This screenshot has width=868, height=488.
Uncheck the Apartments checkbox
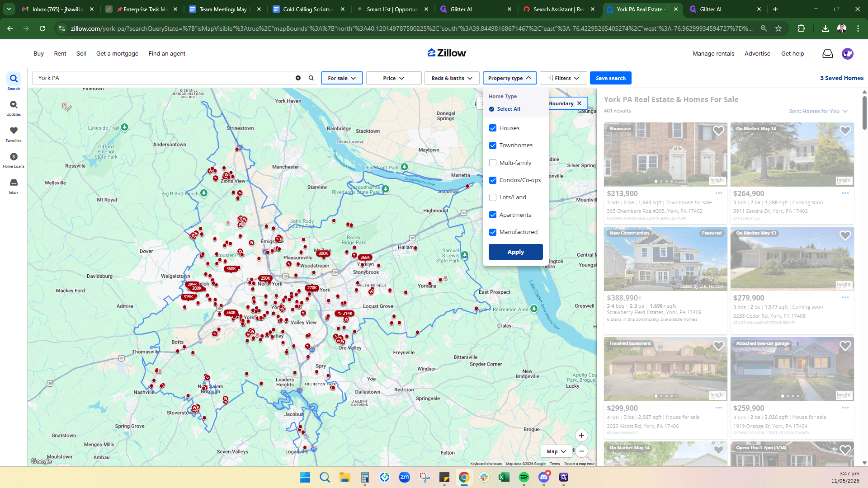click(493, 215)
